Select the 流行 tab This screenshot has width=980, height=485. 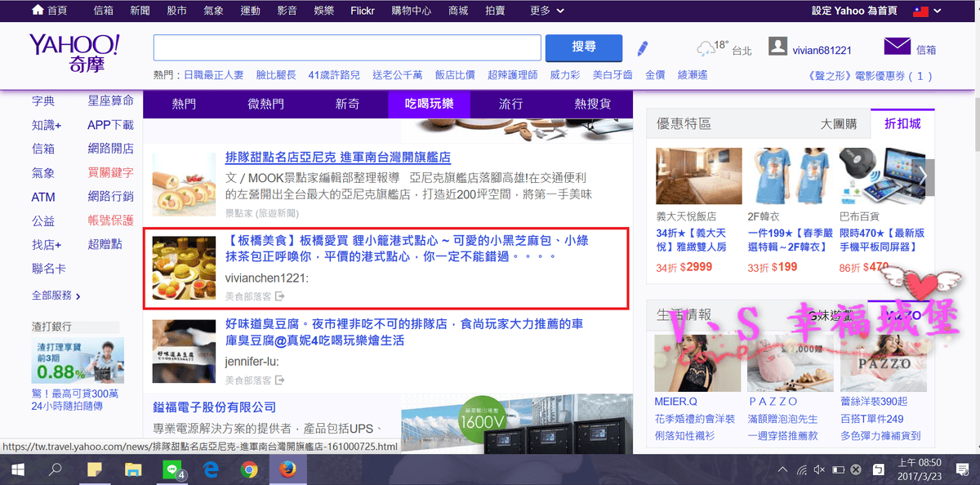pyautogui.click(x=510, y=104)
